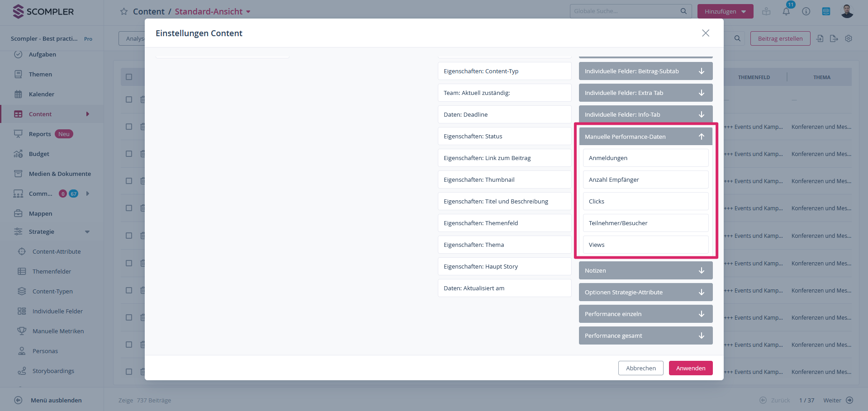Toggle the select-all checkbox in table header

tap(129, 77)
